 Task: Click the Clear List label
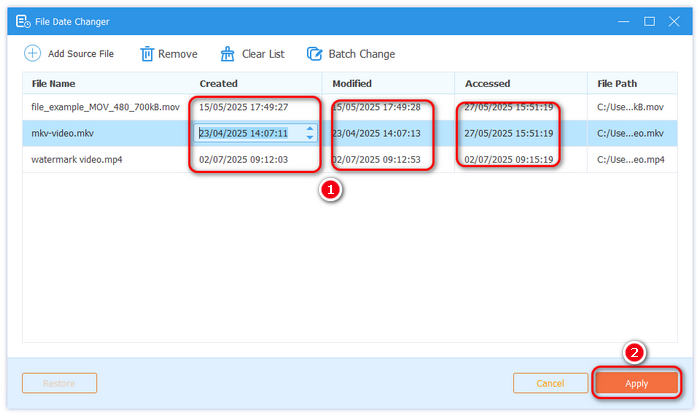(x=263, y=54)
